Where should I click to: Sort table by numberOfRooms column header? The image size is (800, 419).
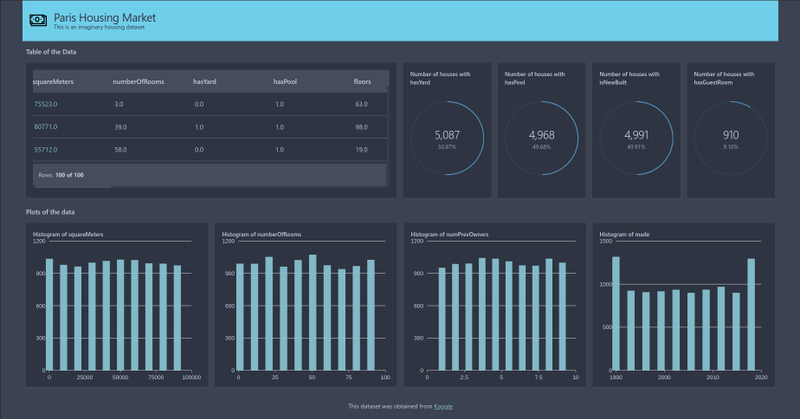tap(138, 82)
